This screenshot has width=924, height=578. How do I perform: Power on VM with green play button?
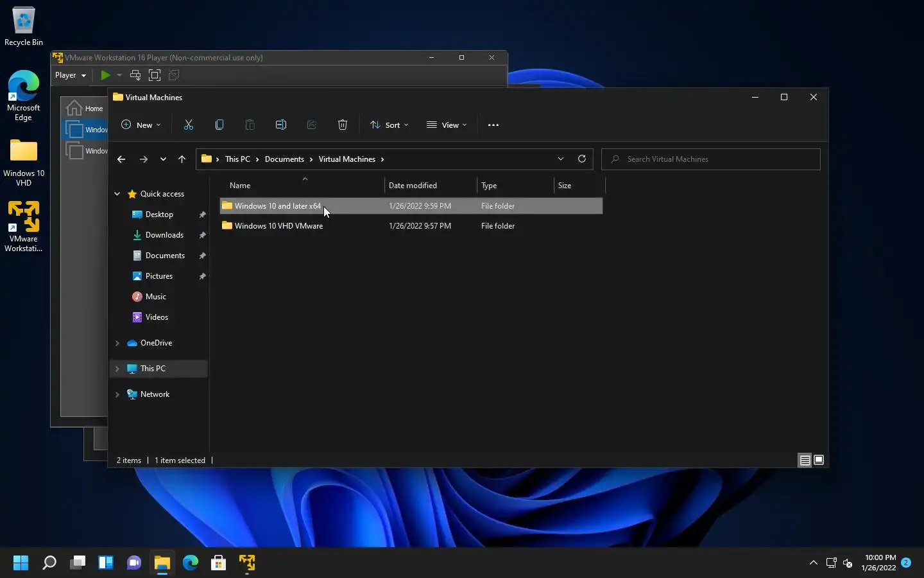pos(106,75)
